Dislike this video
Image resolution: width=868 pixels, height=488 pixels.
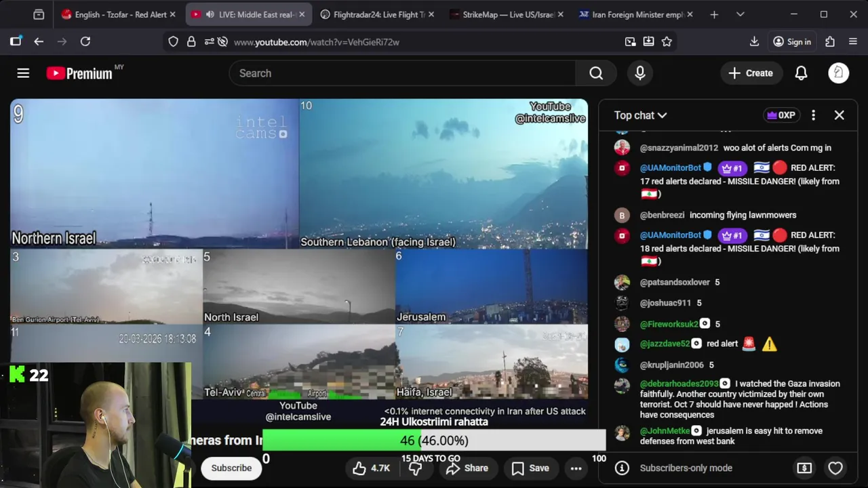pos(414,468)
